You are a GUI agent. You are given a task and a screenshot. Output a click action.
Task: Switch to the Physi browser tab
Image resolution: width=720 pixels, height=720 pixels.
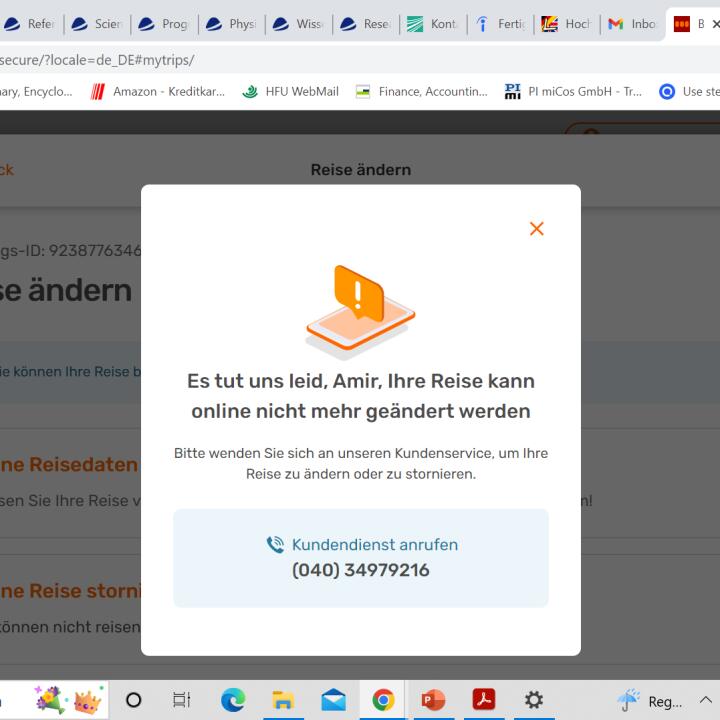[231, 24]
